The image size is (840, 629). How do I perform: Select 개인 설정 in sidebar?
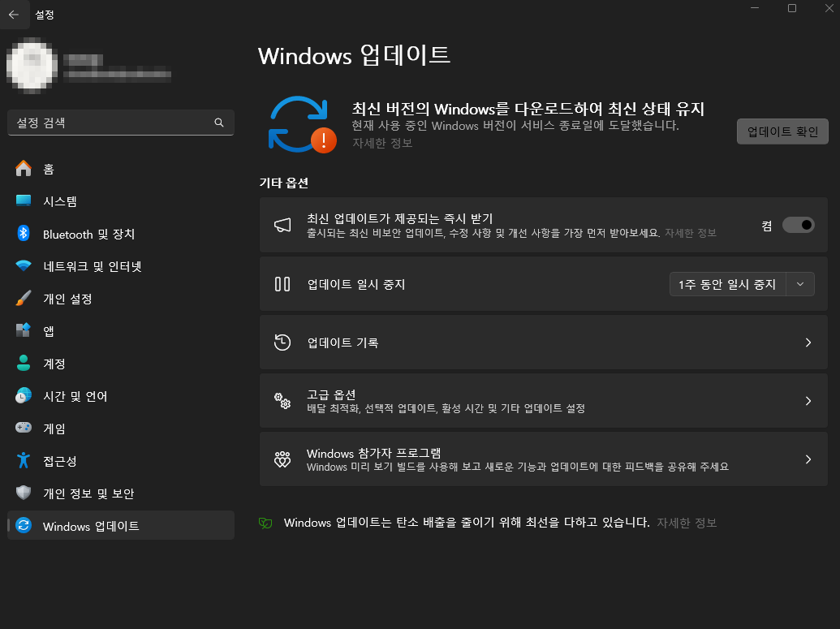click(x=121, y=299)
